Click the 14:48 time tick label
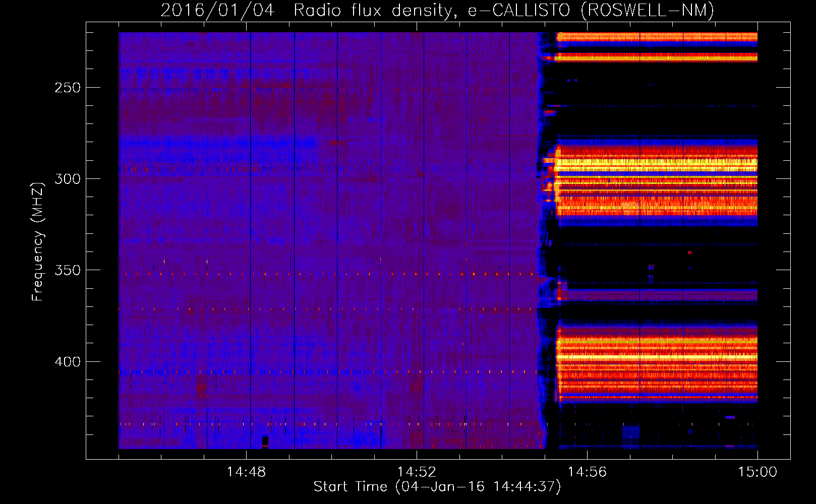This screenshot has height=504, width=816. click(246, 472)
